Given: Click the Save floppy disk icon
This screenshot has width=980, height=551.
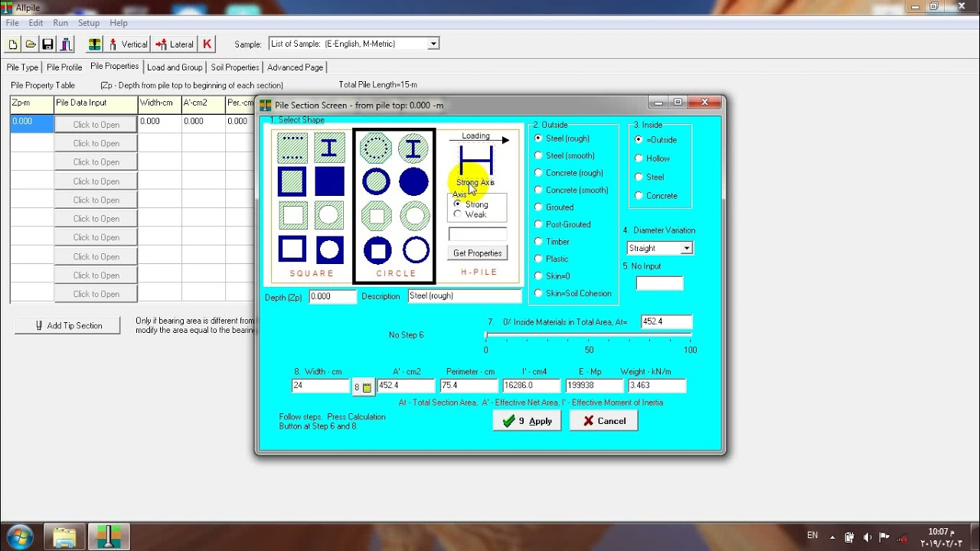Looking at the screenshot, I should 48,44.
